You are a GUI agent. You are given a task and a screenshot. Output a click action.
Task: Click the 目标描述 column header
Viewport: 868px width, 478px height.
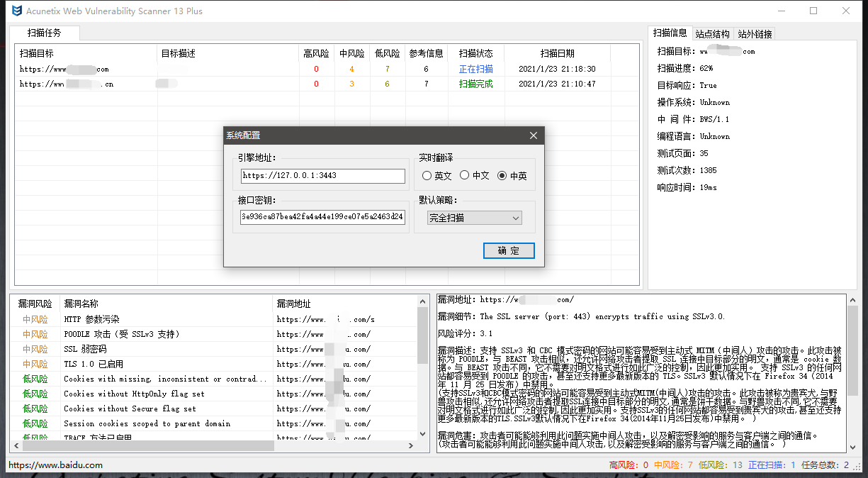click(x=228, y=53)
